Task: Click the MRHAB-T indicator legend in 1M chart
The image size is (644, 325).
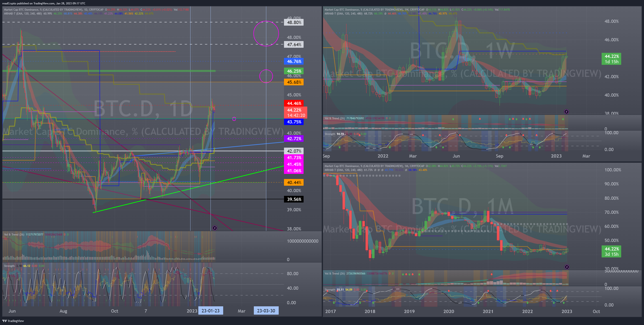Action: tap(376, 170)
